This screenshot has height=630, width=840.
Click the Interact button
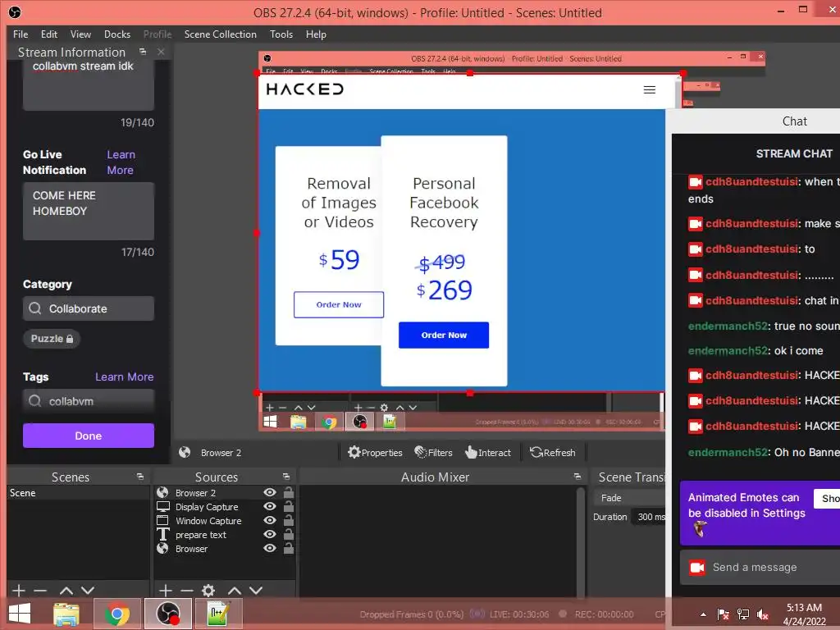pyautogui.click(x=488, y=453)
